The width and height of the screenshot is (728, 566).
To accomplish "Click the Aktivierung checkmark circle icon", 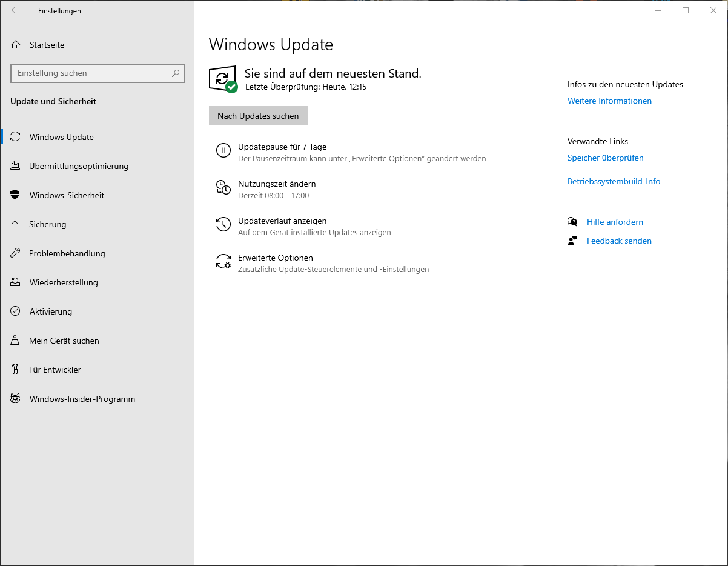I will point(16,311).
